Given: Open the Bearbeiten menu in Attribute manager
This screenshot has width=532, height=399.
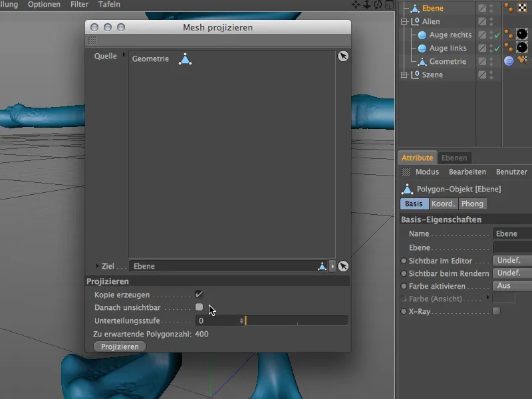Looking at the screenshot, I should (467, 172).
